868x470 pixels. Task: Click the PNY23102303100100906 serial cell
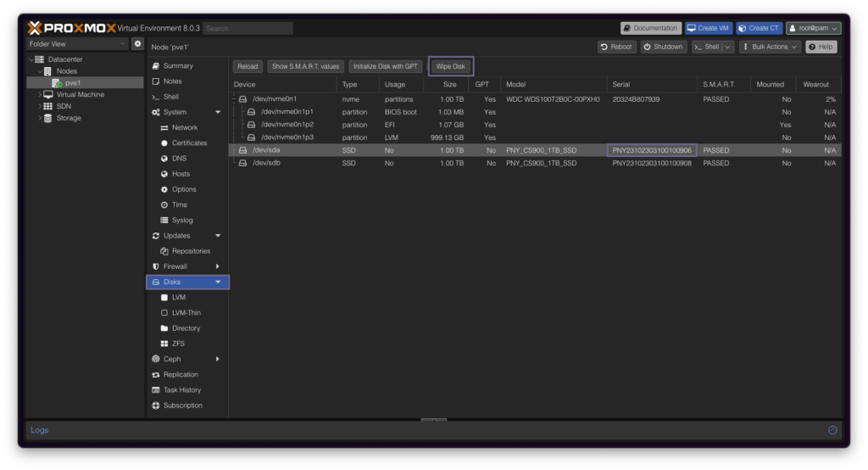pyautogui.click(x=652, y=150)
